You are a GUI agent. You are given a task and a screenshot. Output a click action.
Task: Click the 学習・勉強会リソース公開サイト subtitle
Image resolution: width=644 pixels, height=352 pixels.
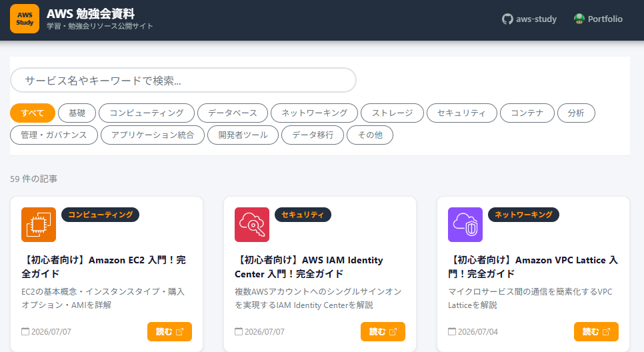pyautogui.click(x=100, y=26)
